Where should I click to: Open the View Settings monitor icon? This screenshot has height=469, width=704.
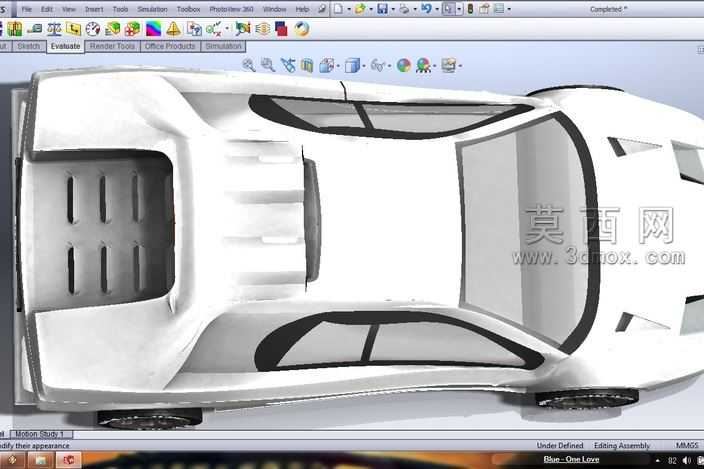[x=449, y=66]
